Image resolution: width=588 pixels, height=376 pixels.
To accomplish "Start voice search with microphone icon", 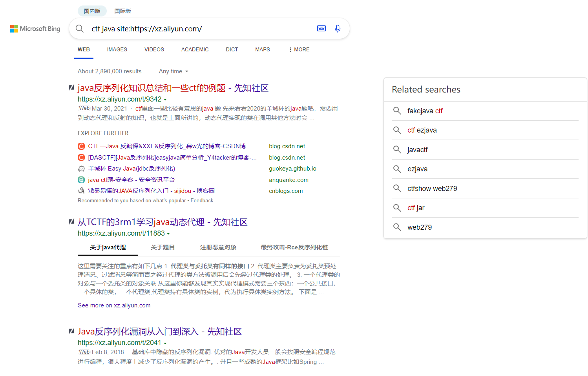I will [x=338, y=29].
